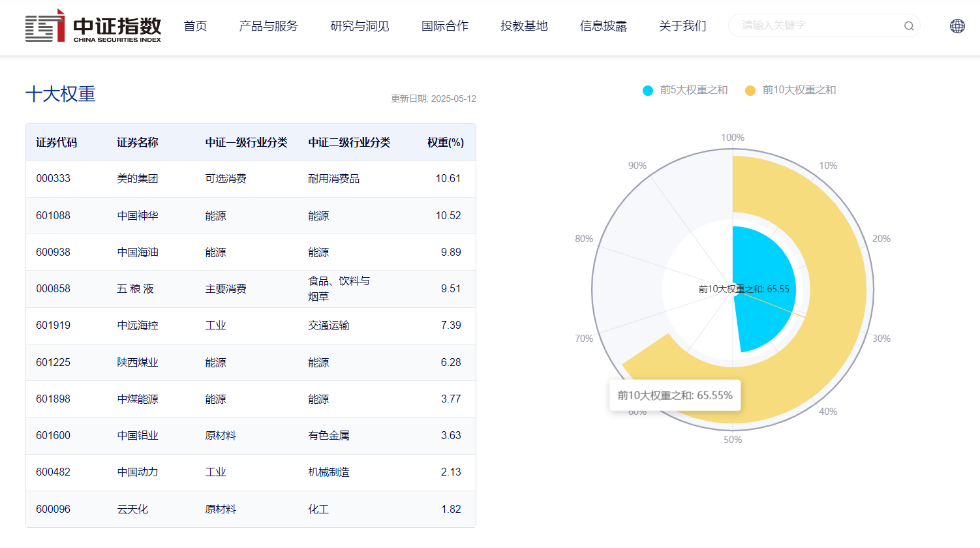Viewport: 980px width, 548px height.
Task: Open the 投教基地 menu
Action: click(x=524, y=25)
